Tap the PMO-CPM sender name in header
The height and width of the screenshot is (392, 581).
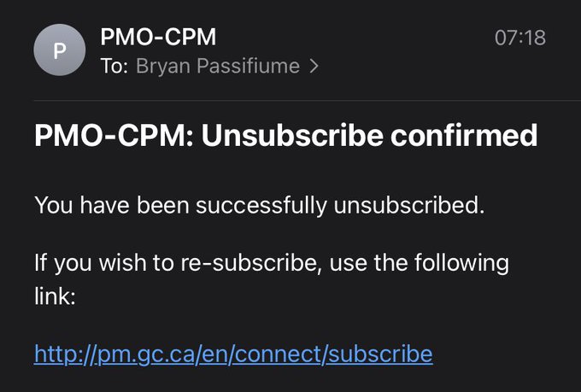158,37
